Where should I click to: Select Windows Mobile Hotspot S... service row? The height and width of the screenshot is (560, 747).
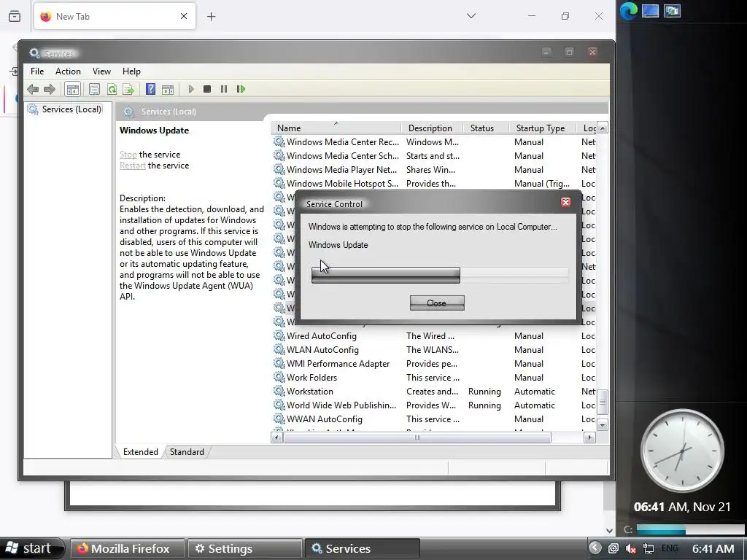coord(433,183)
